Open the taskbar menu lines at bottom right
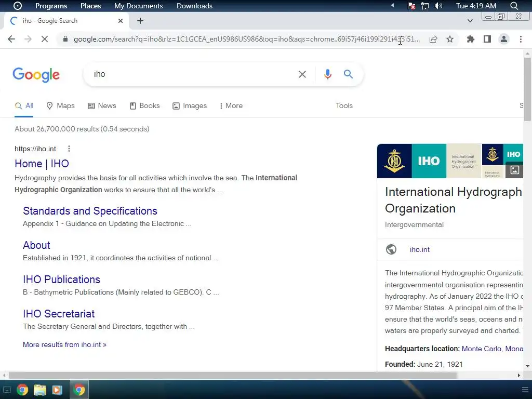 [525, 390]
